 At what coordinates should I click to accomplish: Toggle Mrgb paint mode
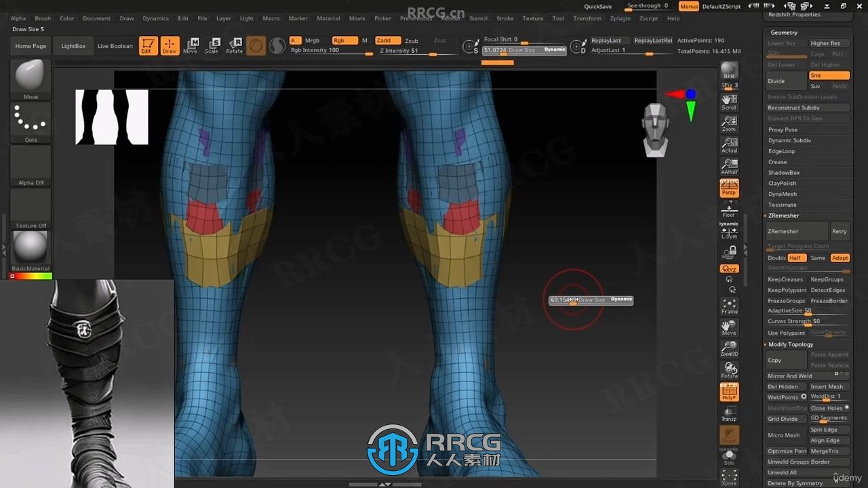click(x=312, y=41)
